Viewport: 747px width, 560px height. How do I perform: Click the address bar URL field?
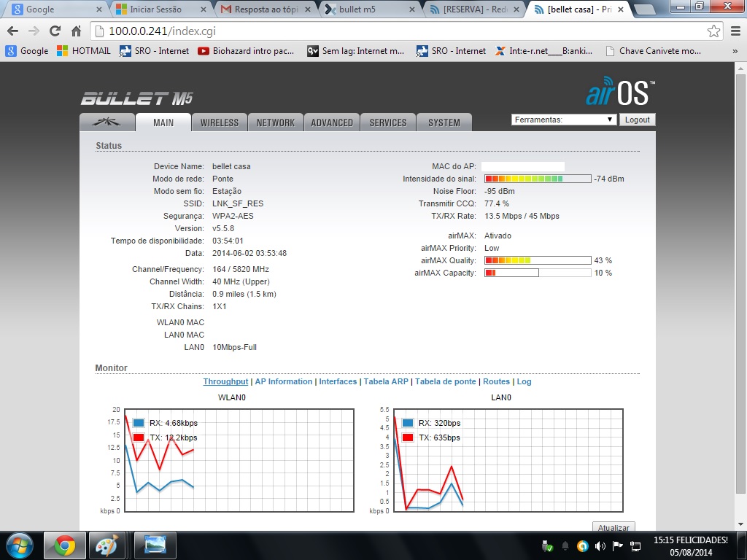400,31
